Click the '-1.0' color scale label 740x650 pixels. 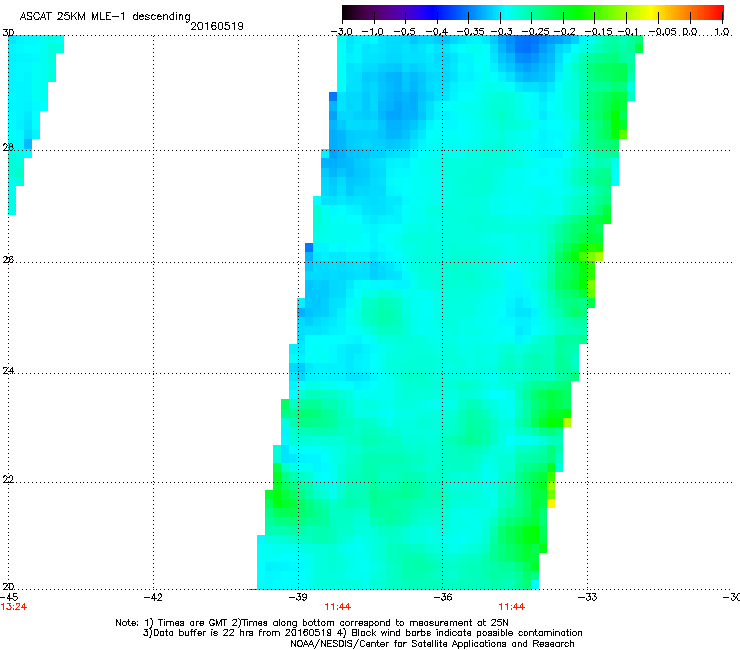coord(373,32)
